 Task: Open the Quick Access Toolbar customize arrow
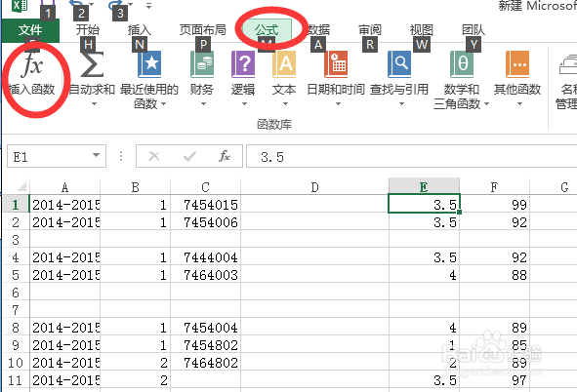(x=148, y=6)
